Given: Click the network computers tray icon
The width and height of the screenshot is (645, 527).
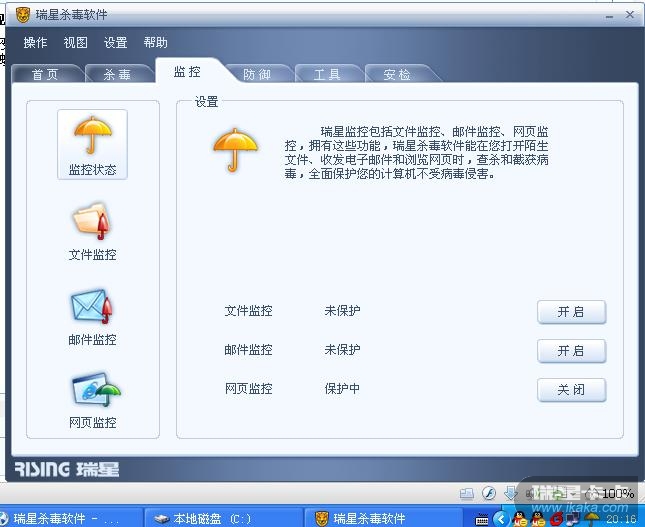Looking at the screenshot, I should (x=573, y=519).
